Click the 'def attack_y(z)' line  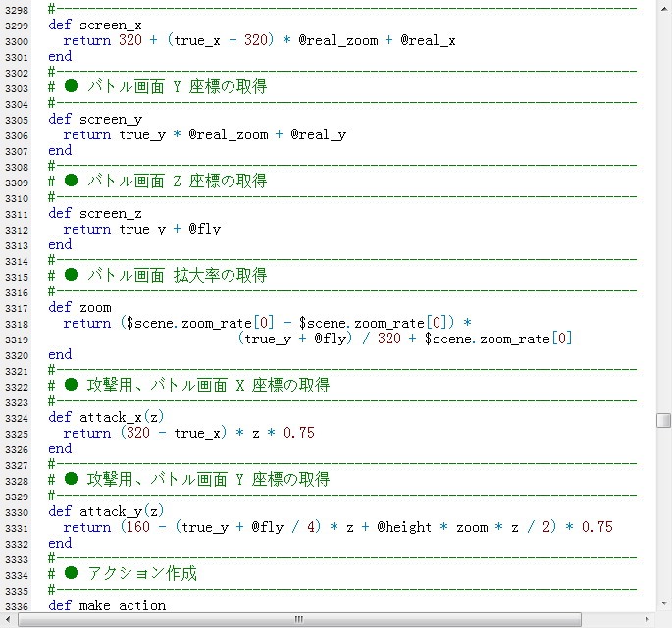pyautogui.click(x=106, y=511)
